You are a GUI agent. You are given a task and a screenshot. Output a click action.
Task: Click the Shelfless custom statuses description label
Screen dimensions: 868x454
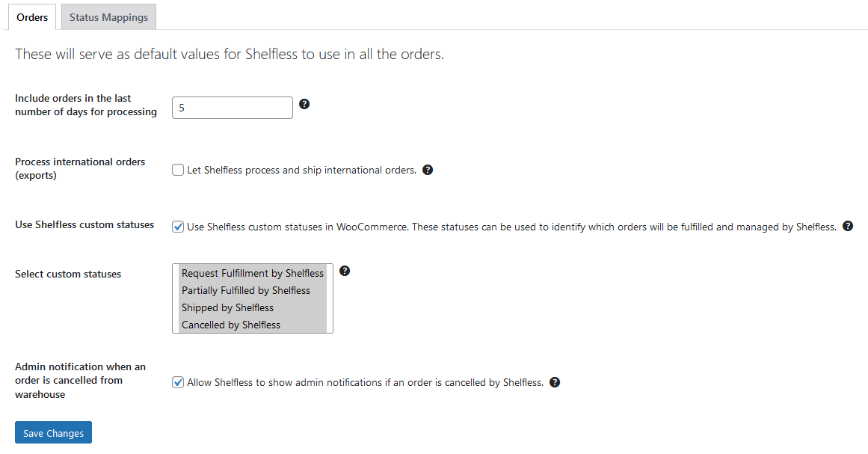(511, 227)
